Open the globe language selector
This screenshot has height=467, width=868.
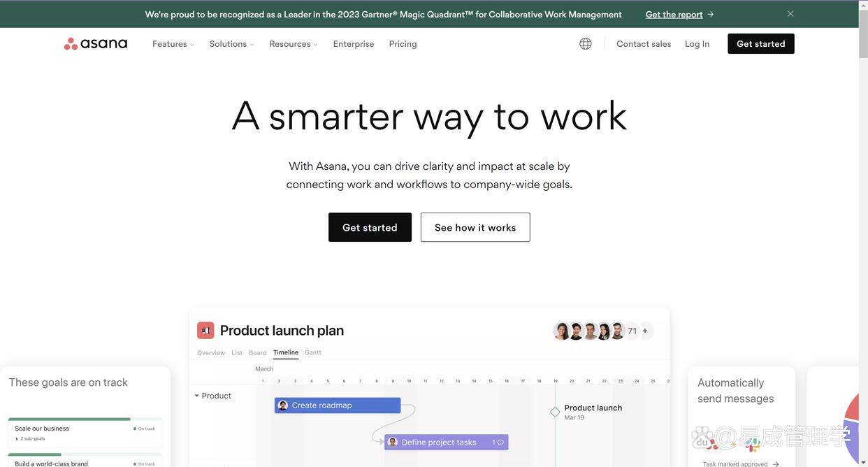coord(586,43)
